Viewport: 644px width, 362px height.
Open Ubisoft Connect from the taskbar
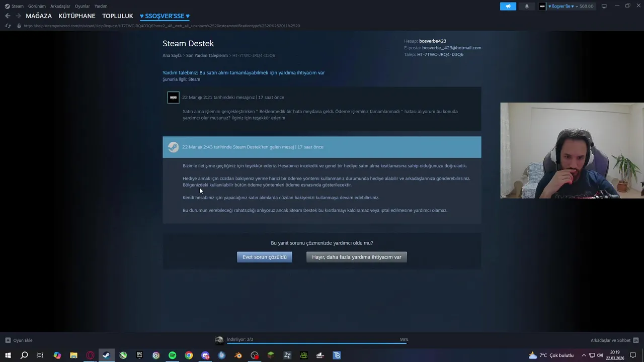click(x=156, y=355)
